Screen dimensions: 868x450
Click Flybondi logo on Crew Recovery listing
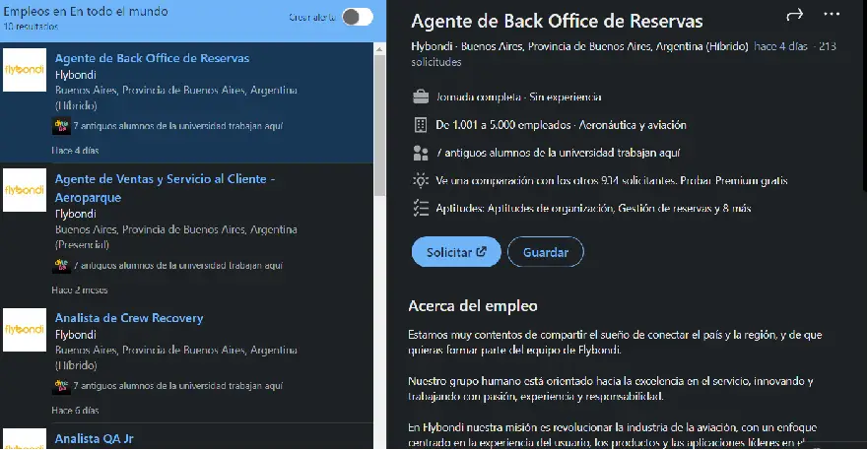pyautogui.click(x=25, y=330)
